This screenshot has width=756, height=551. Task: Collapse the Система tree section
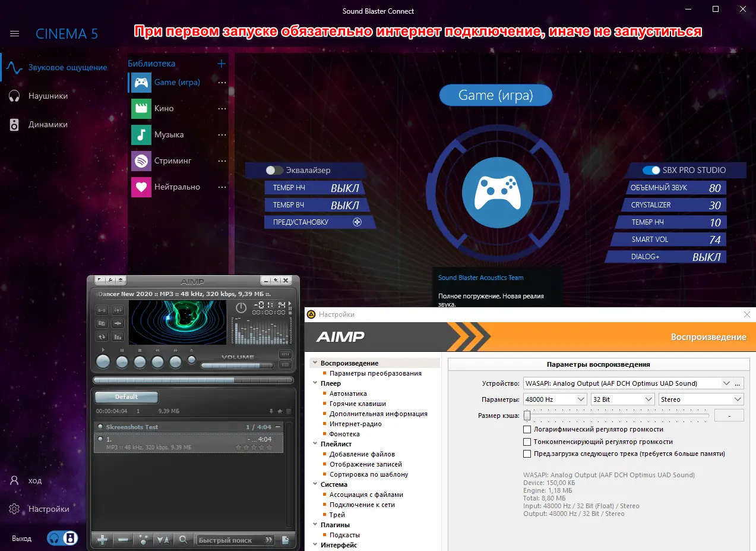pos(314,484)
